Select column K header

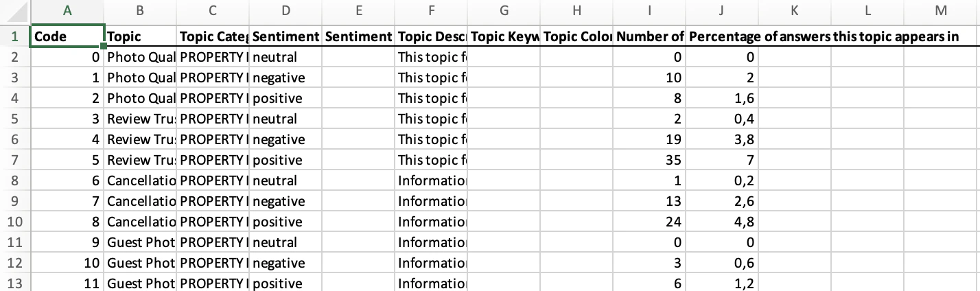(x=795, y=11)
